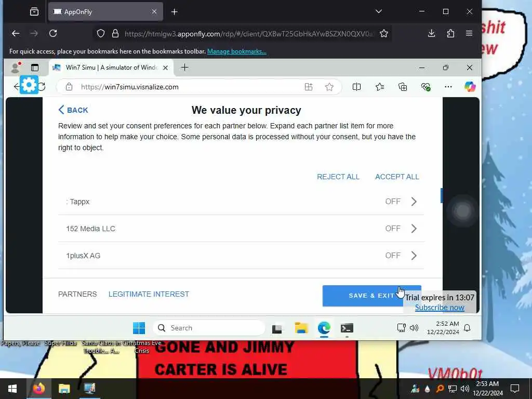This screenshot has width=532, height=399.
Task: Open the Subscribe now link
Action: click(x=440, y=308)
